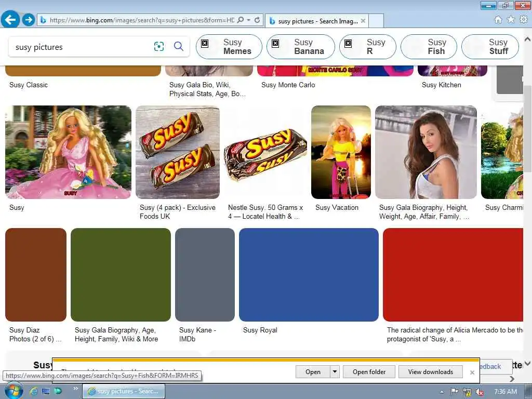532x399 pixels.
Task: Switch to the 'susy pictures - Searc...' taskbar button
Action: [124, 391]
